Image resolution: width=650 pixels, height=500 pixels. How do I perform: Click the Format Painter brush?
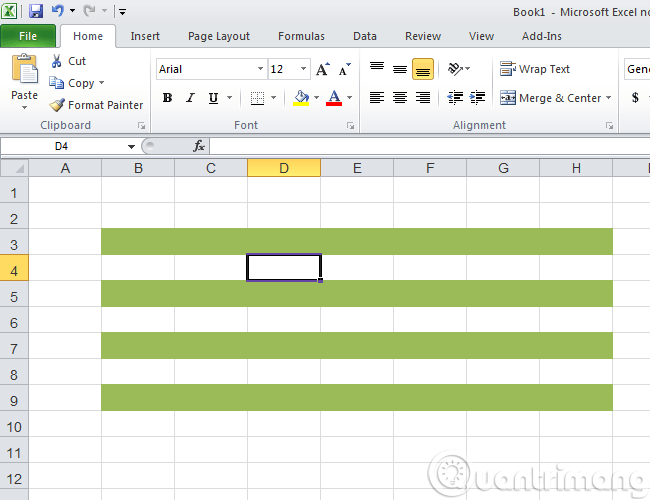tap(57, 105)
